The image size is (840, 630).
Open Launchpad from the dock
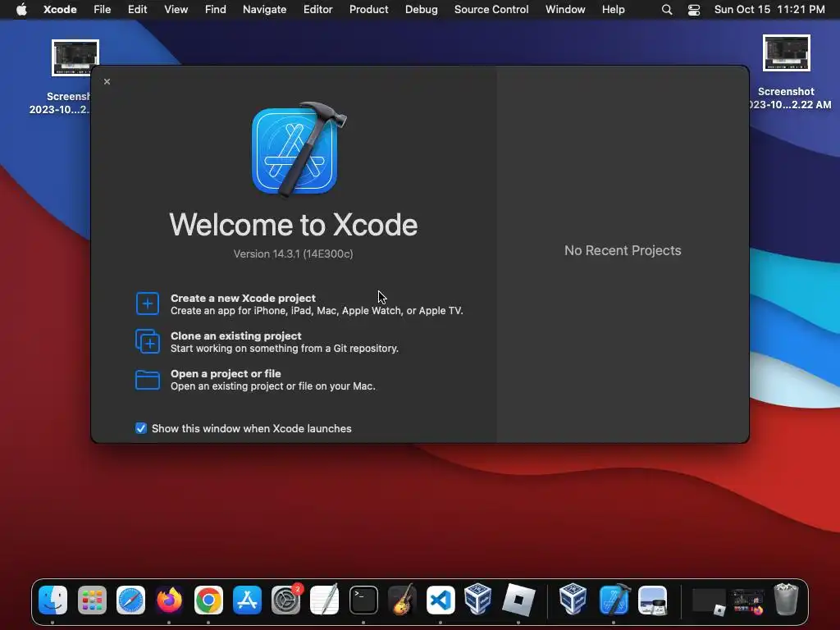coord(92,600)
